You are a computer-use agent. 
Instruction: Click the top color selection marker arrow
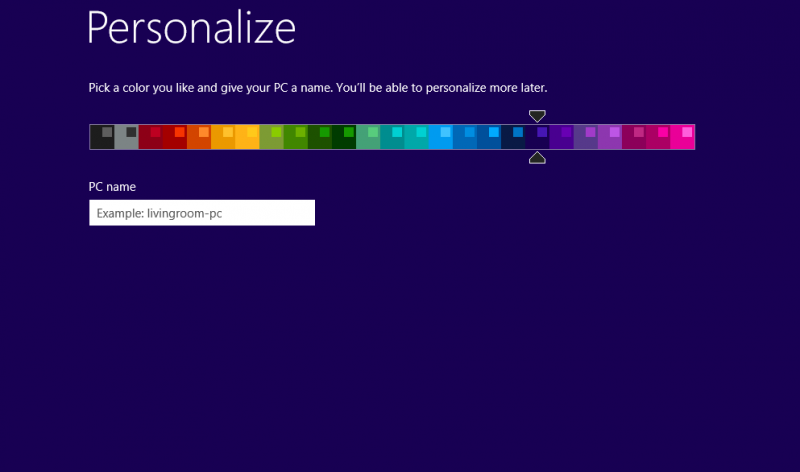tap(537, 116)
